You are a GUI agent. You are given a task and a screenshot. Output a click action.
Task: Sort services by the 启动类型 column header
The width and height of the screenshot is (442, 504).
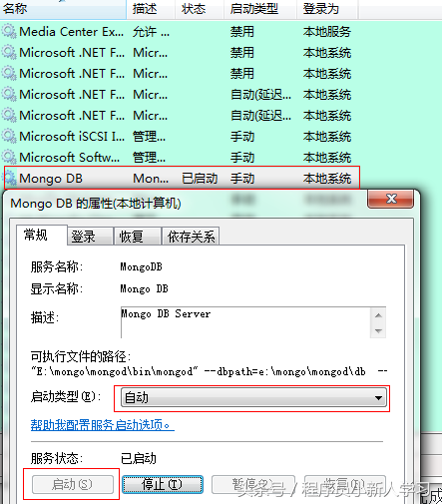click(x=260, y=9)
